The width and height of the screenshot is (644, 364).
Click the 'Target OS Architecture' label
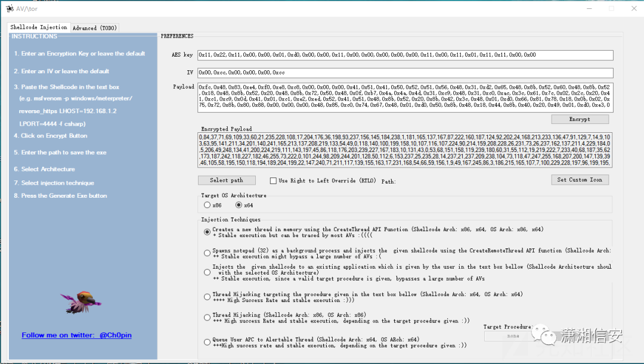[x=234, y=195]
